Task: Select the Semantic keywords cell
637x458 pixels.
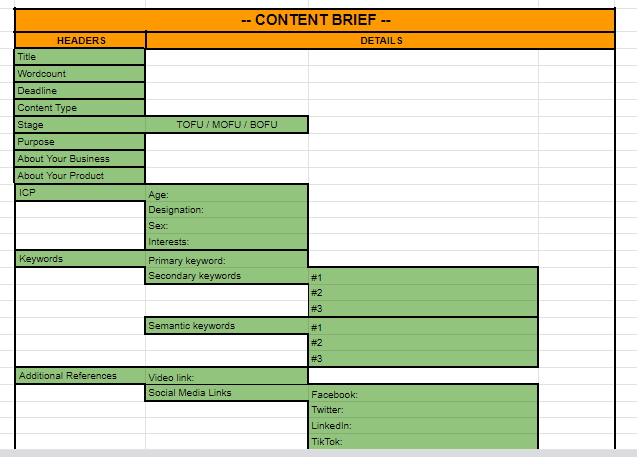Action: [x=226, y=326]
